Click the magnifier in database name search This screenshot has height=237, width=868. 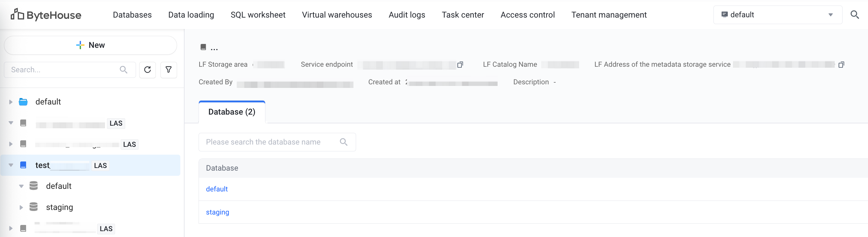pyautogui.click(x=343, y=142)
